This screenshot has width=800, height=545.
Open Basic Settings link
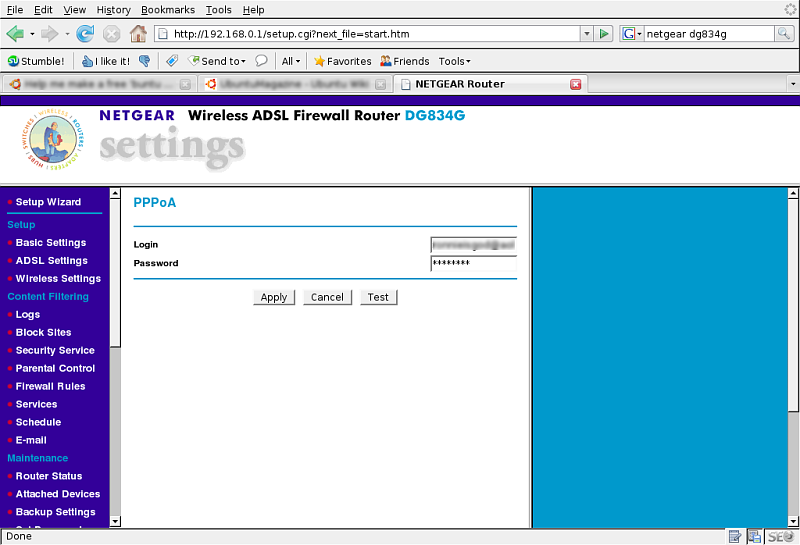51,243
